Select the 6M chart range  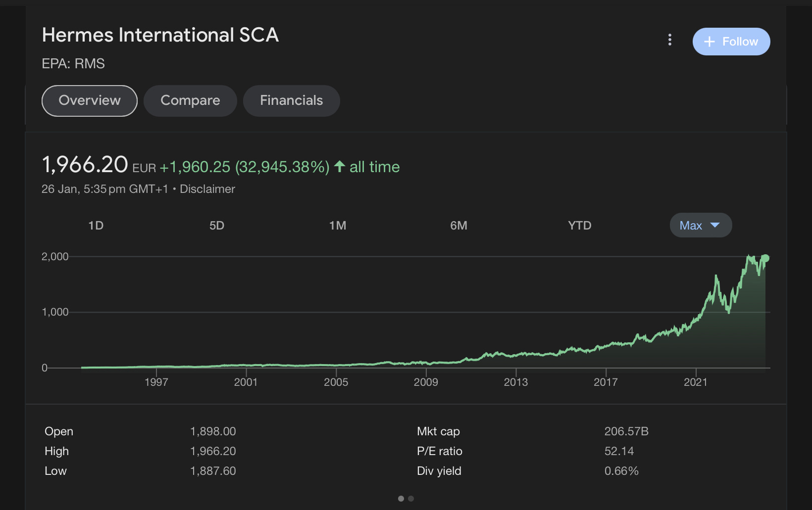458,226
